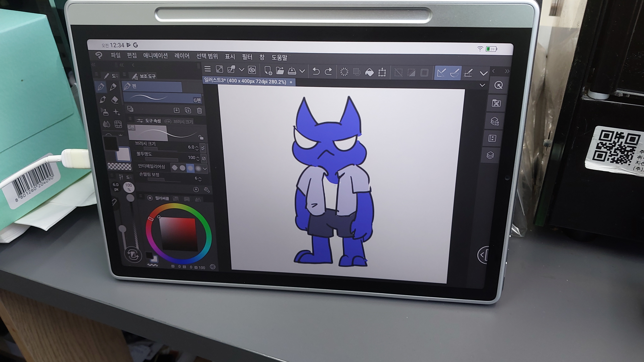Expand snap options chevron at toolbar end
Screen dimensions: 644x362
[x=484, y=73]
